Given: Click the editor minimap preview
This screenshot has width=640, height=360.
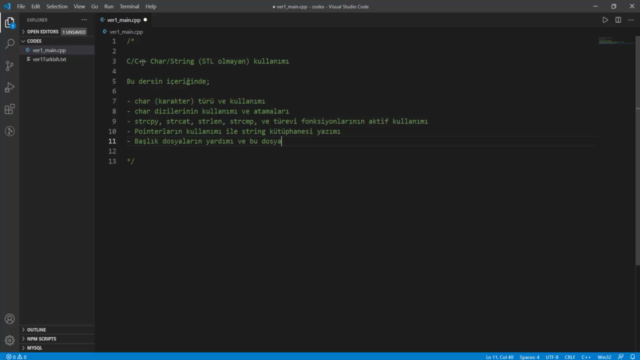Looking at the screenshot, I should click(616, 40).
